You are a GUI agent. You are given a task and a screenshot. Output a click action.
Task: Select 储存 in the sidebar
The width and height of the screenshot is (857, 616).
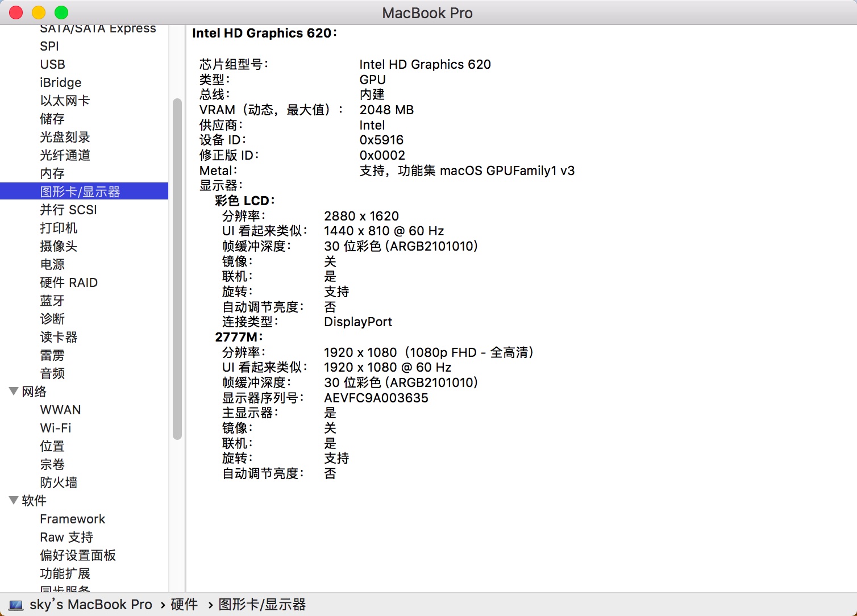[x=52, y=119]
